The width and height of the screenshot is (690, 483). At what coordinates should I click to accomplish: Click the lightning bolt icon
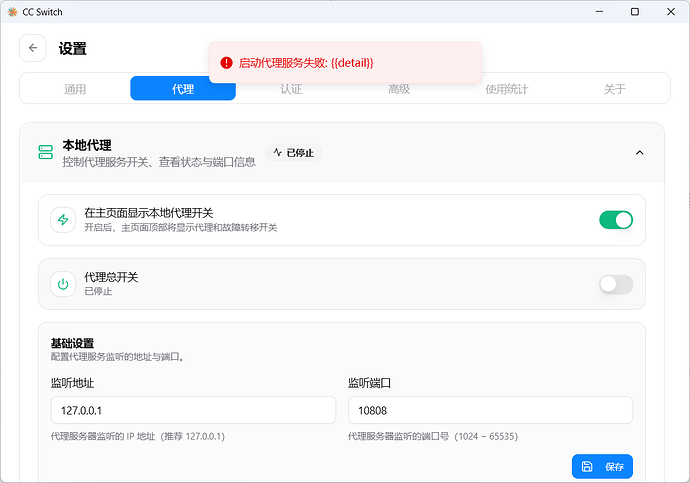(63, 220)
